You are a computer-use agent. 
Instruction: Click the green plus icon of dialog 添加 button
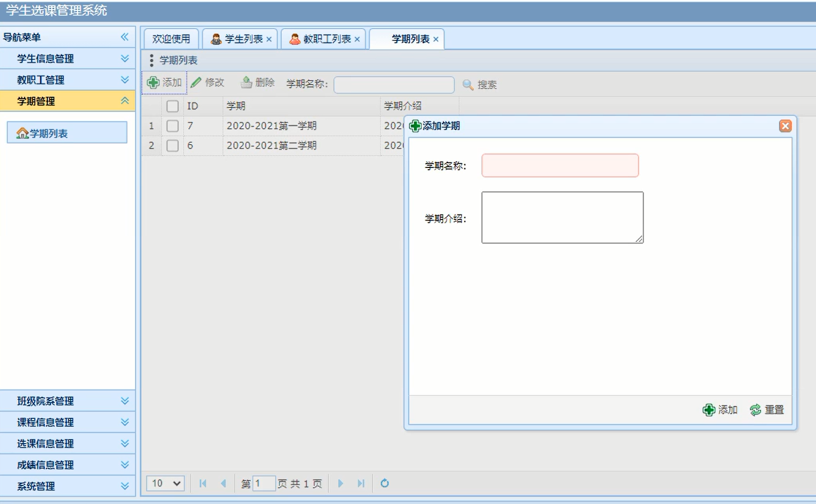709,410
